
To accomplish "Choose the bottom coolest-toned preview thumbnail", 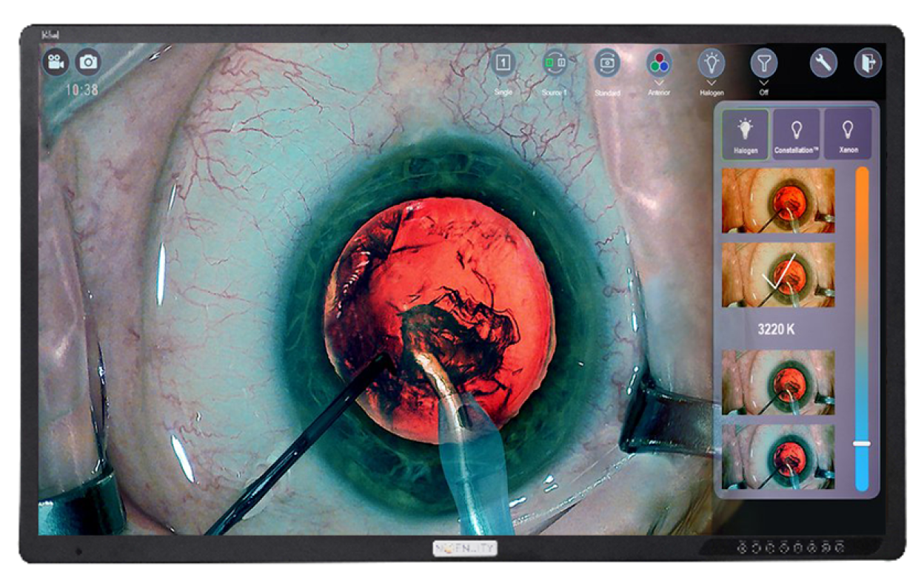I will 777,457.
